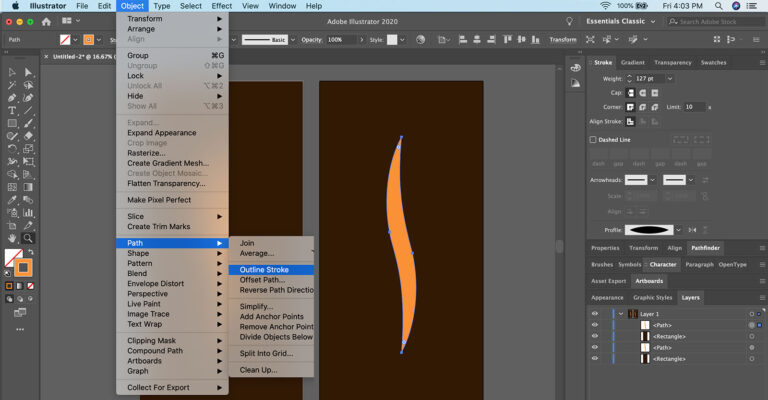
Task: Expand the stroke Profile dropdown
Action: click(x=678, y=230)
